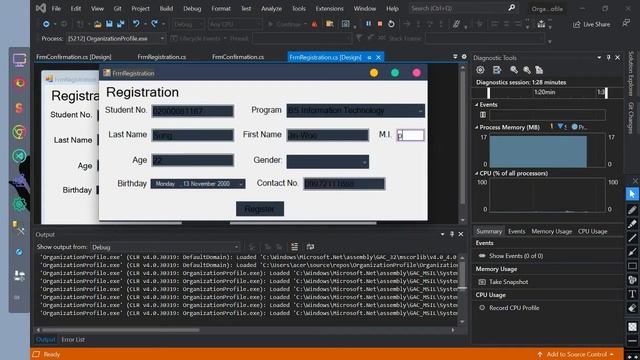Stop debugging with red square
640x360 pixels.
380,24
